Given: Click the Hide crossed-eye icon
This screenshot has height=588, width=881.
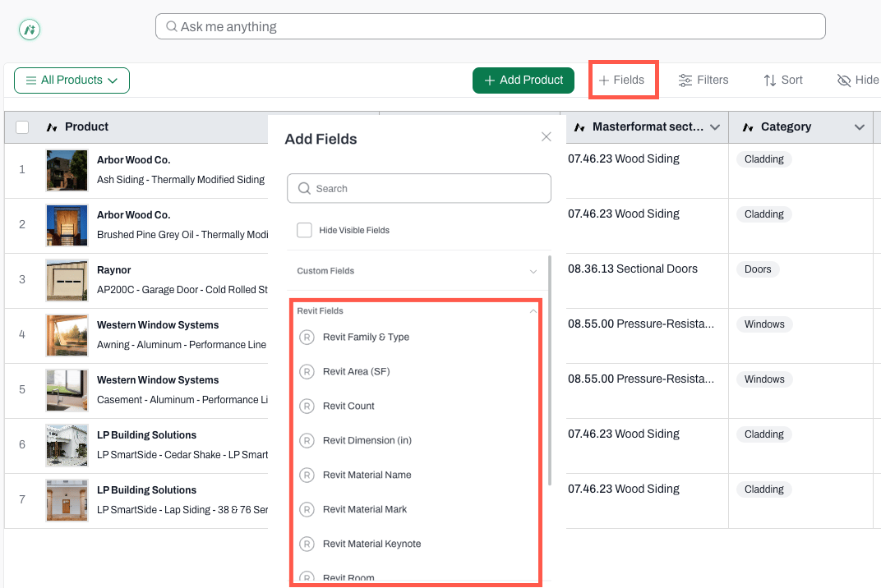Looking at the screenshot, I should (x=843, y=80).
